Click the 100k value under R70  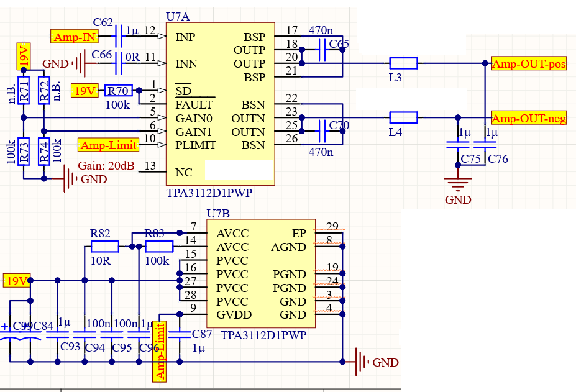[117, 105]
